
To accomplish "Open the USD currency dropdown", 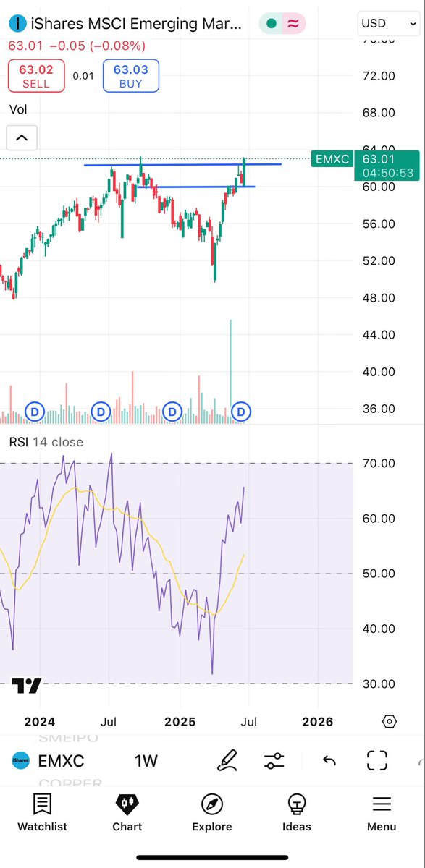I will [x=388, y=23].
